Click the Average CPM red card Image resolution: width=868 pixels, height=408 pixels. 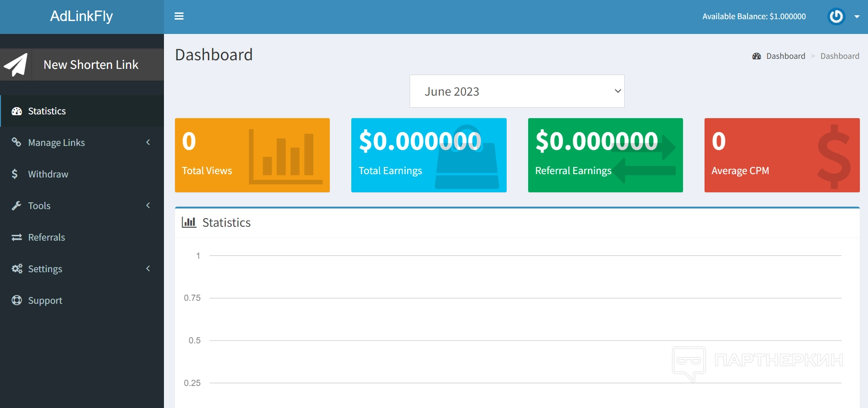(782, 155)
